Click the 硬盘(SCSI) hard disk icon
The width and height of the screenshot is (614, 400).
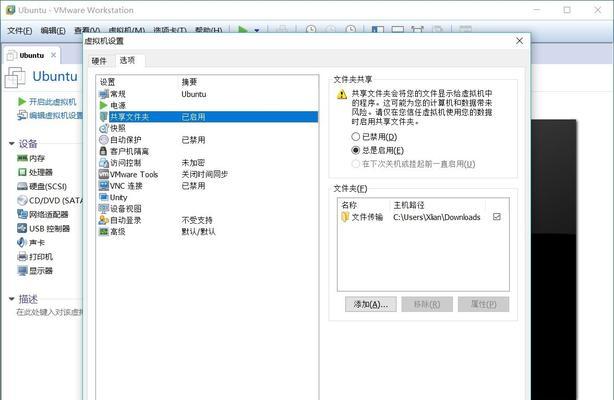22,186
